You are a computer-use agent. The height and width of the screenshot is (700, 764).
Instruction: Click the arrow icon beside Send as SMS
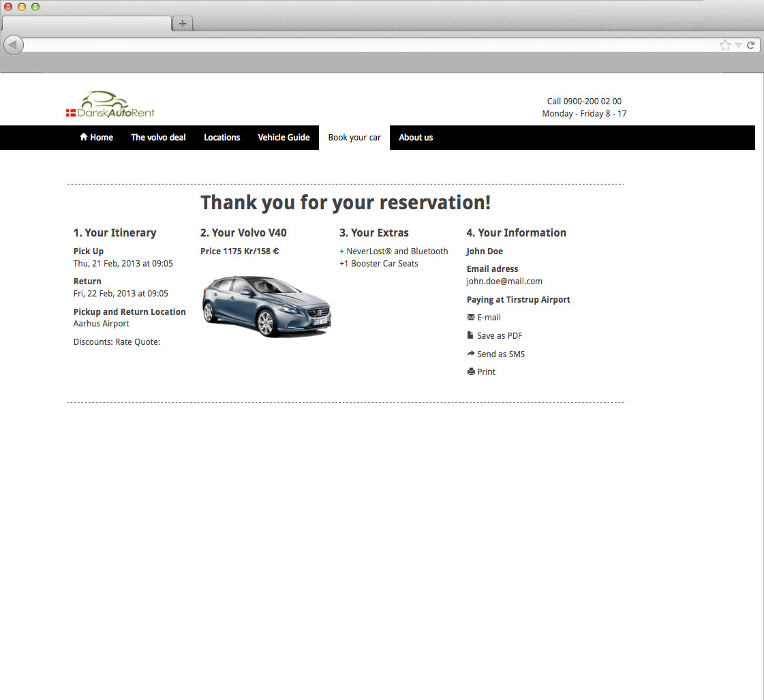[x=471, y=354]
